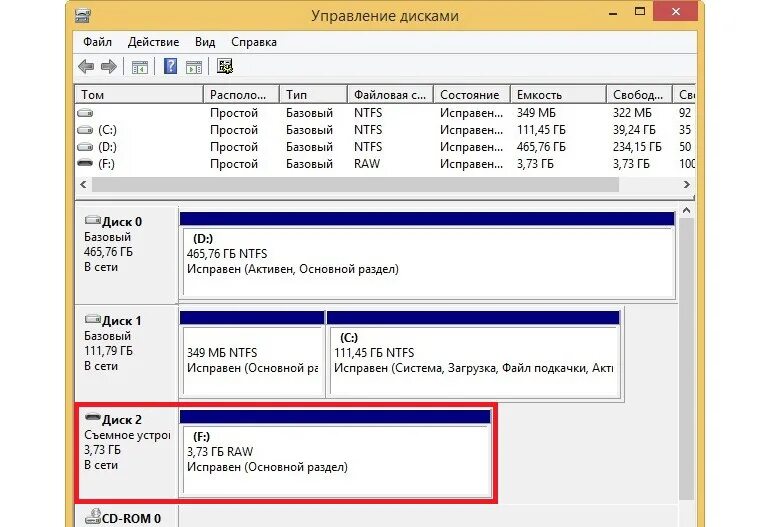The height and width of the screenshot is (527, 770).
Task: Select the (F:) 3,73 ГБ RAW partition
Action: 335,453
